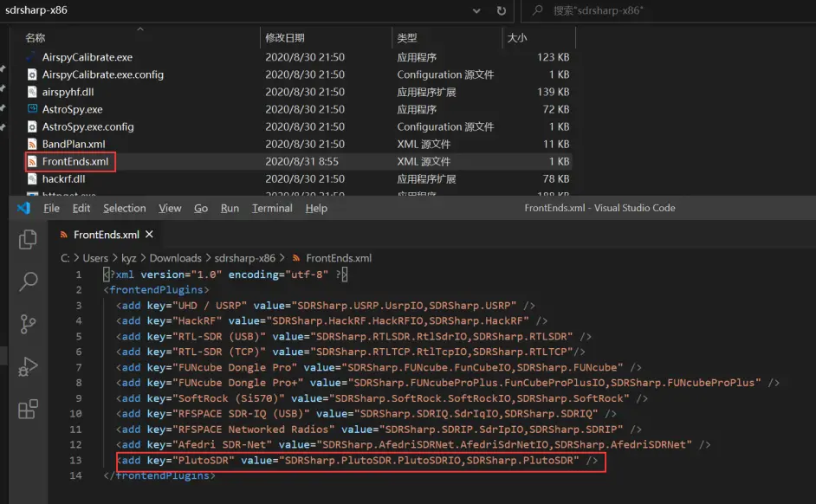
Task: Sort files by the 修改日期 column header
Action: coord(285,38)
